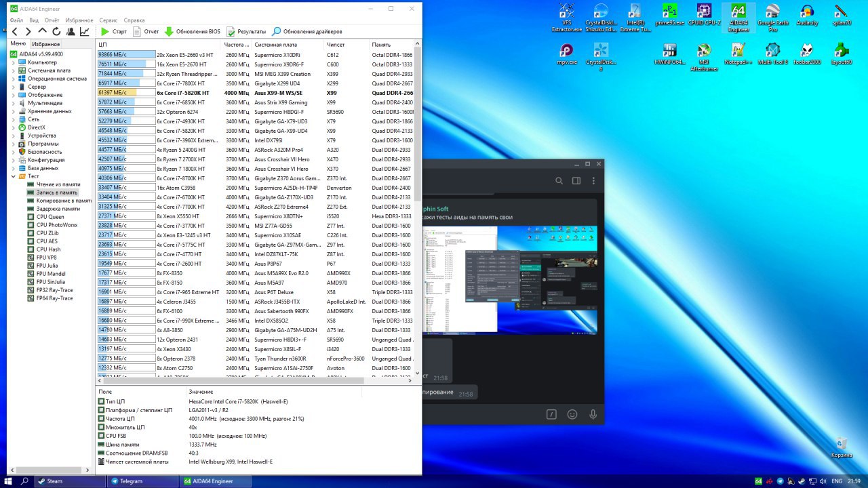Open the Сервис menu
Viewport: 868px width, 488px height.
coord(108,20)
